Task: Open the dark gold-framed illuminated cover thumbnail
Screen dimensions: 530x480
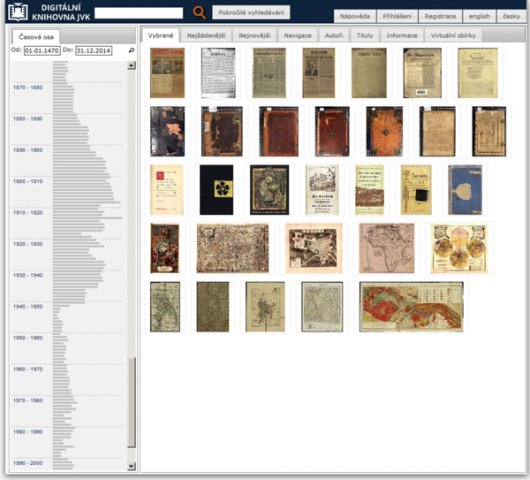Action: pyautogui.click(x=269, y=190)
